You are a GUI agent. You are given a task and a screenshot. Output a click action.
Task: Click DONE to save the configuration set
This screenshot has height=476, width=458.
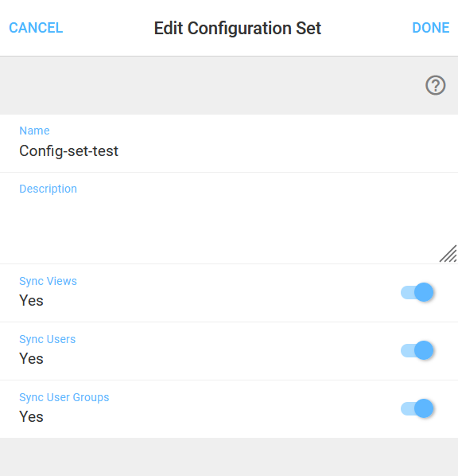tap(431, 28)
